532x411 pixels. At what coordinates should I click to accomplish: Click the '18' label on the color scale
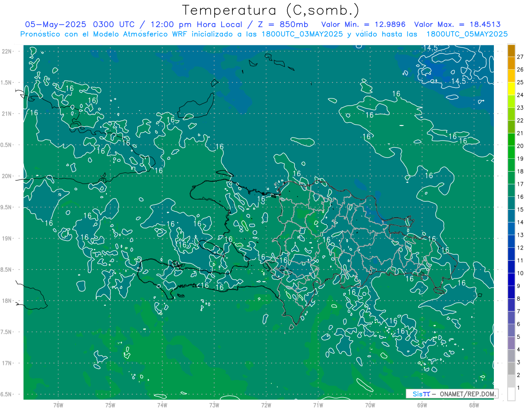tap(520, 171)
